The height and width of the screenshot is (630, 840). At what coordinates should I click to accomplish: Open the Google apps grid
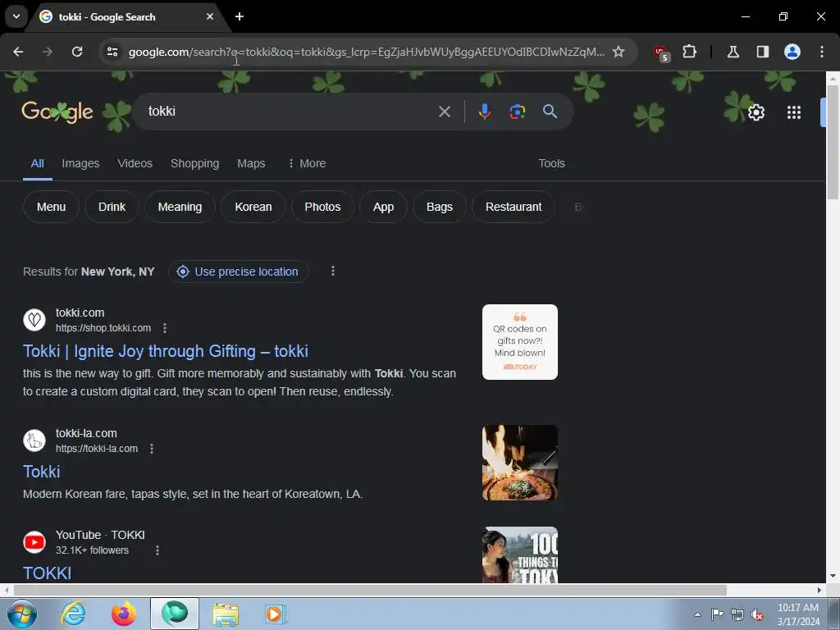(794, 112)
